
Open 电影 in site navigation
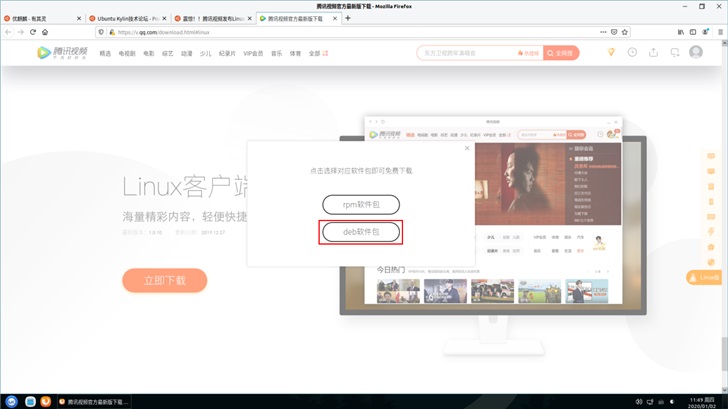(149, 53)
